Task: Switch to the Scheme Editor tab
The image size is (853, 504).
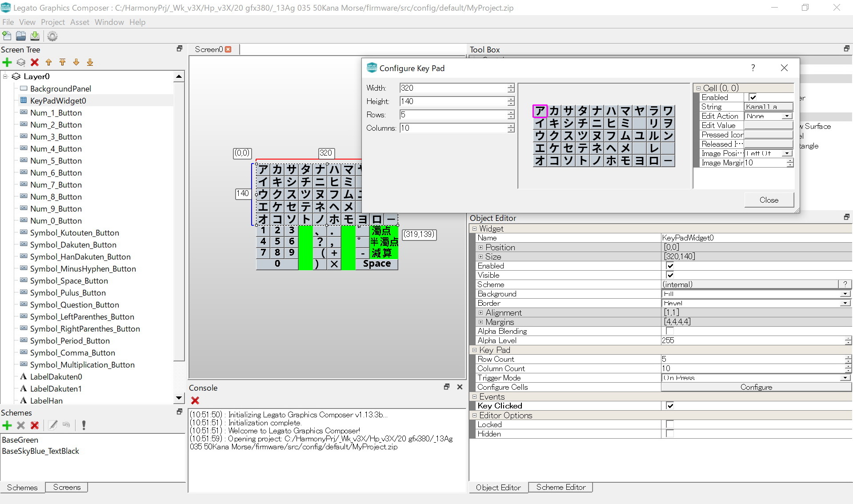Action: point(561,487)
